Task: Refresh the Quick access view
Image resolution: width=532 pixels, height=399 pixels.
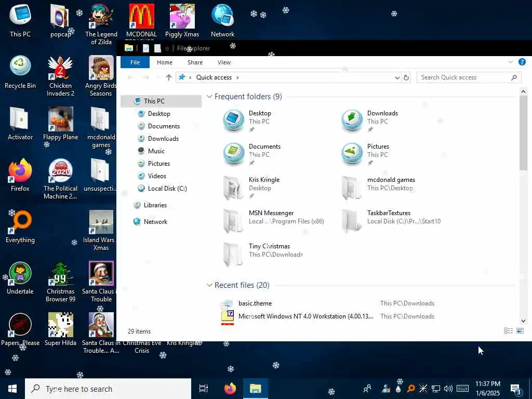Action: pyautogui.click(x=406, y=77)
